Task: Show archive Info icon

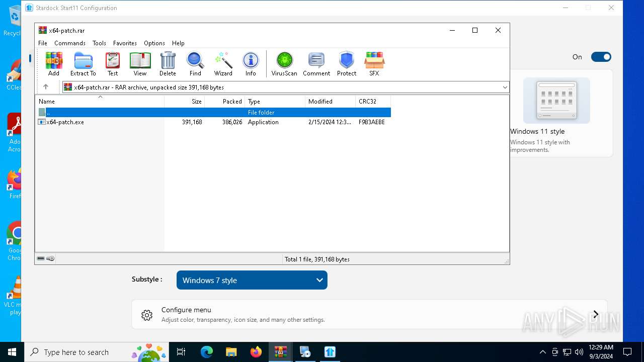Action: [251, 64]
